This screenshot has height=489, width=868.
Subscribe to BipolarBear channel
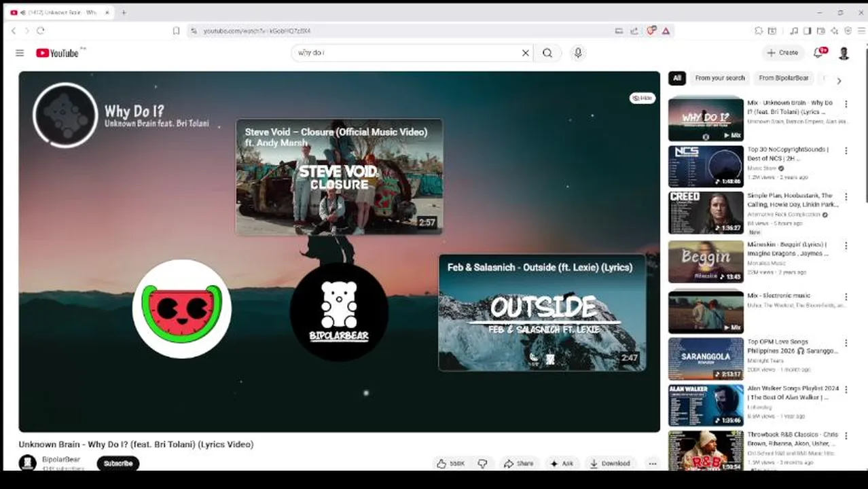[x=118, y=463]
